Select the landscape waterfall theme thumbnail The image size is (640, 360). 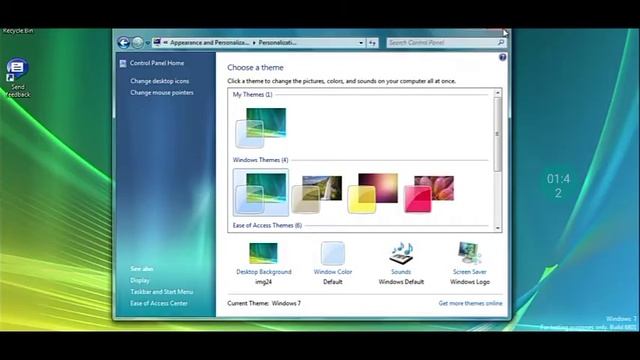click(317, 194)
